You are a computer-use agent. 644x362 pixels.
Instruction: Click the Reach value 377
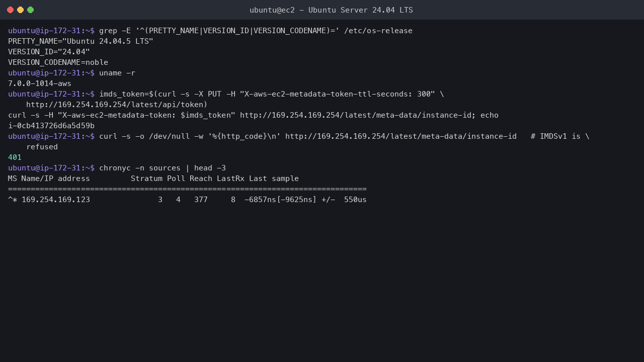pos(201,200)
